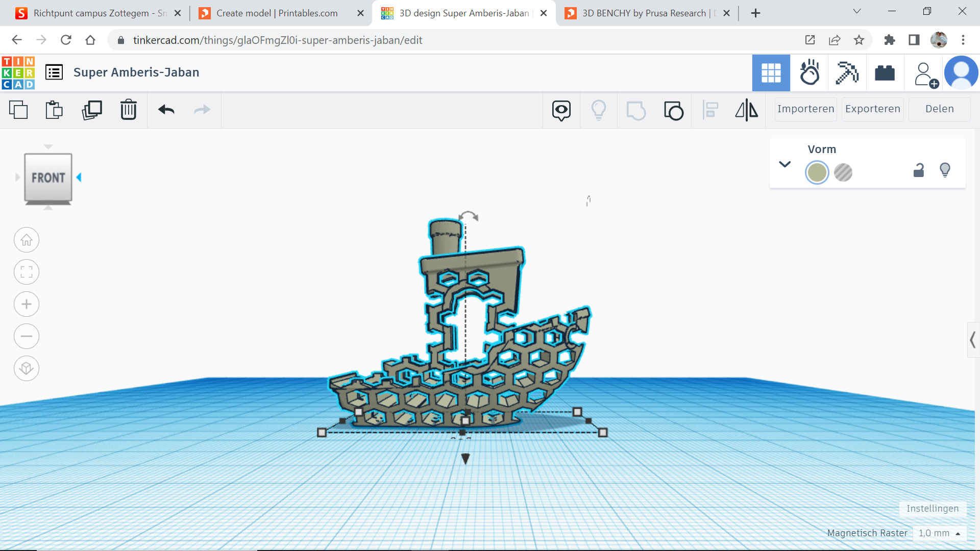Go back in browser history
Viewport: 980px width, 551px height.
[17, 40]
